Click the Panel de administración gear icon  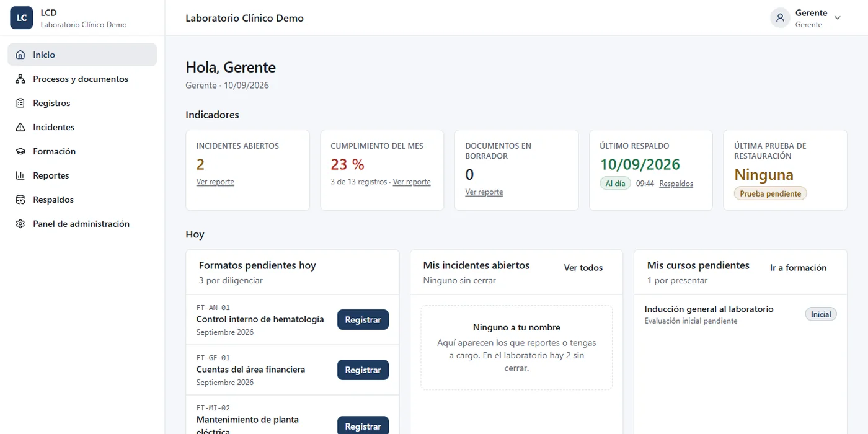20,224
